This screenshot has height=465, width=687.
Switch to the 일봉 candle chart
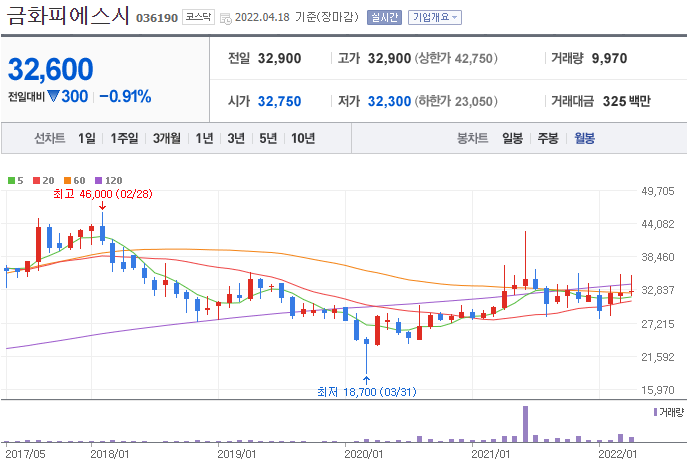pyautogui.click(x=513, y=138)
